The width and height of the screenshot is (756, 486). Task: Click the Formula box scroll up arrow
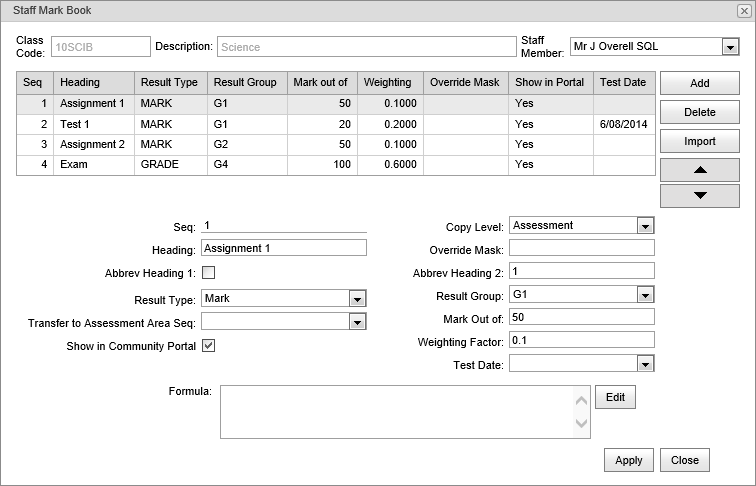click(581, 400)
